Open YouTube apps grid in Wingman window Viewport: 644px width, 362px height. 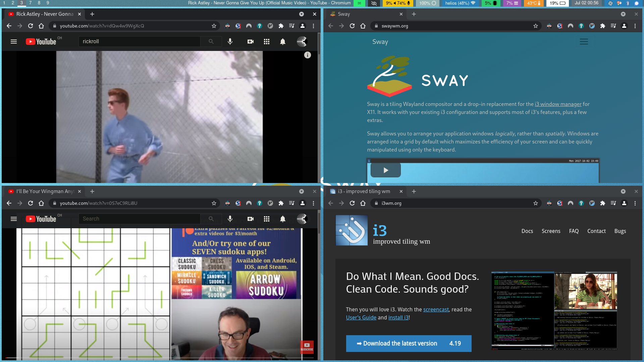(x=267, y=219)
